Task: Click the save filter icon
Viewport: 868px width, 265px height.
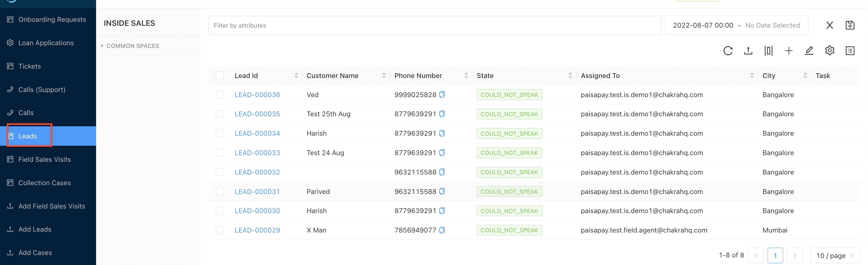Action: [850, 25]
